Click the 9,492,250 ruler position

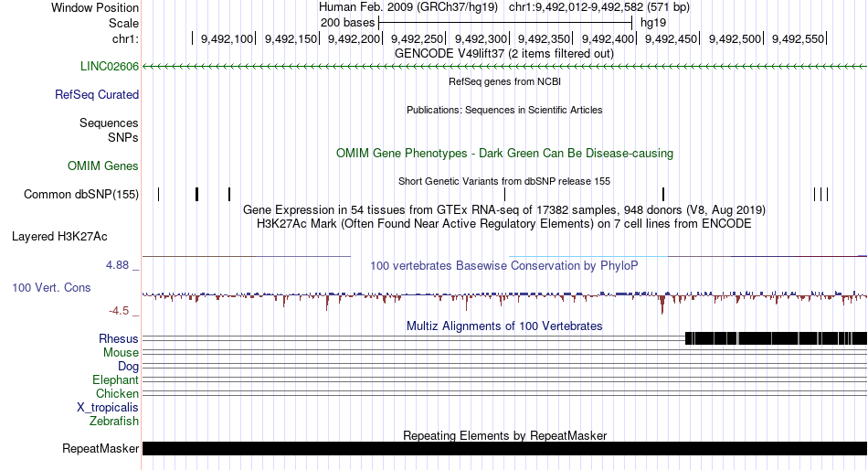point(417,38)
